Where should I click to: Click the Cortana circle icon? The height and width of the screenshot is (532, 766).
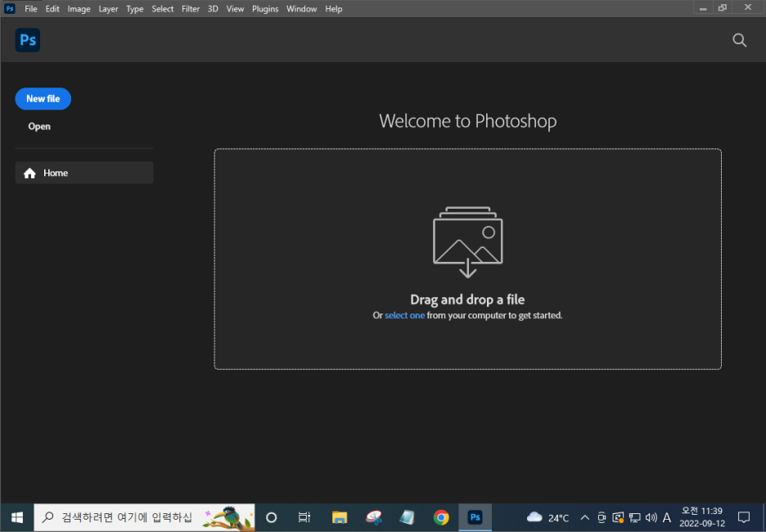click(271, 517)
